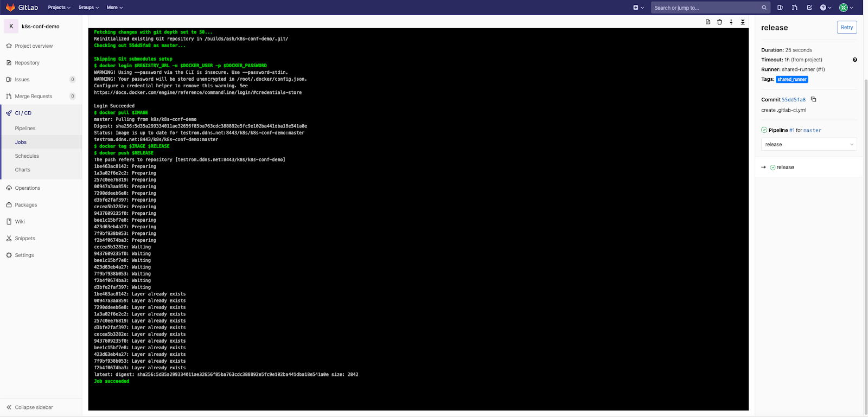This screenshot has width=868, height=417.
Task: Open the issues icon in top navigation
Action: click(x=780, y=8)
